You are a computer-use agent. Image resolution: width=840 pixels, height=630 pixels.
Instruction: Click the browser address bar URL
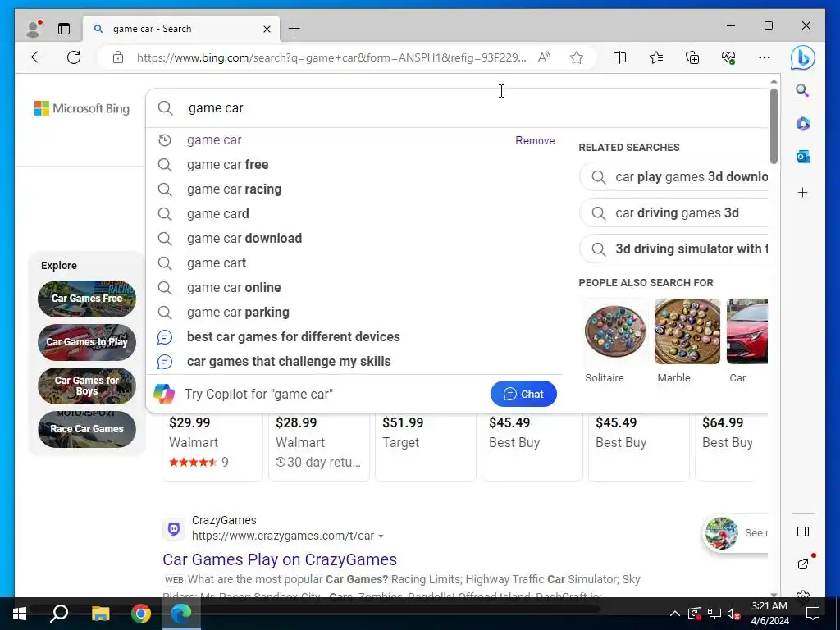pyautogui.click(x=331, y=57)
